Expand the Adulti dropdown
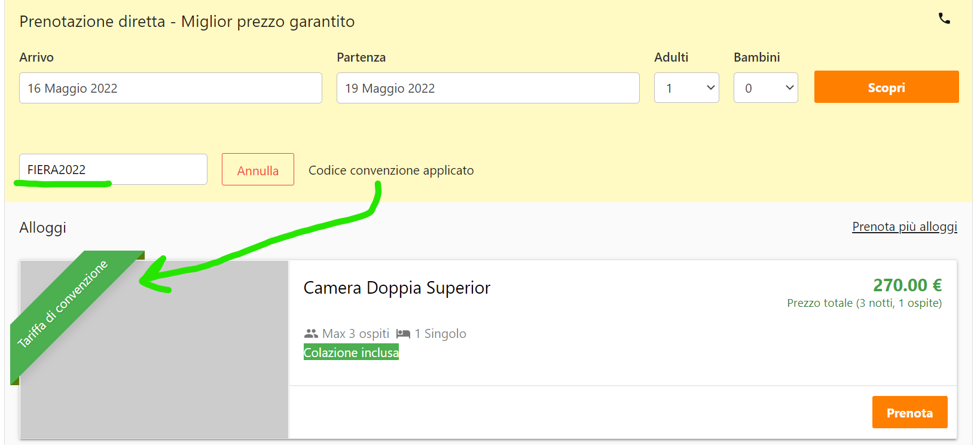 686,88
